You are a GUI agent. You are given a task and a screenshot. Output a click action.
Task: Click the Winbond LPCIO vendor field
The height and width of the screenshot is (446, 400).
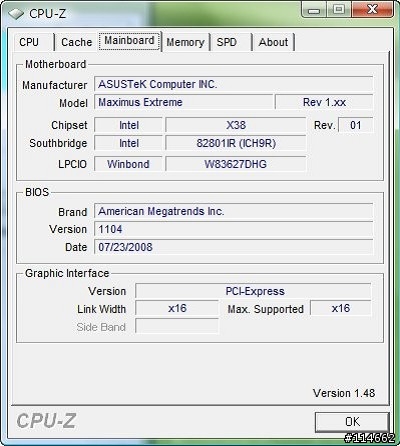[x=129, y=164]
